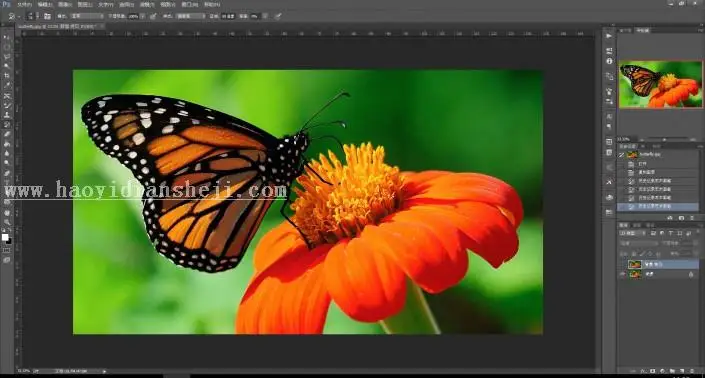
Task: Select the Spot Healing Brush tool
Action: coord(7,96)
